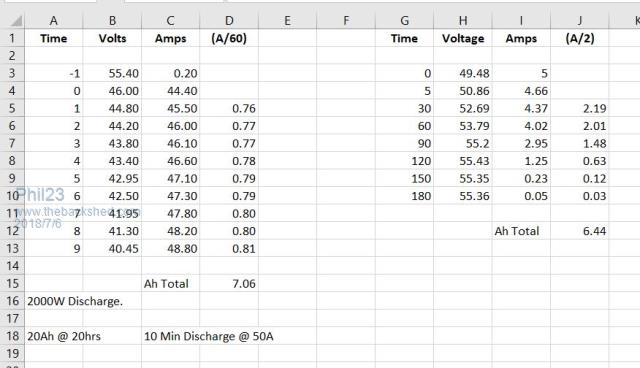Image resolution: width=640 pixels, height=368 pixels.
Task: Select row 15 header
Action: [x=12, y=284]
